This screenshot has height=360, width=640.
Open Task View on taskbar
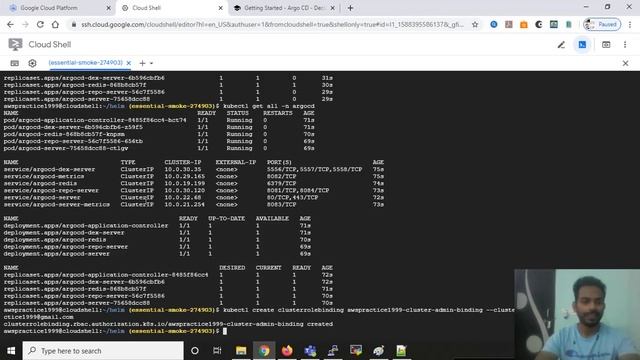click(x=217, y=351)
